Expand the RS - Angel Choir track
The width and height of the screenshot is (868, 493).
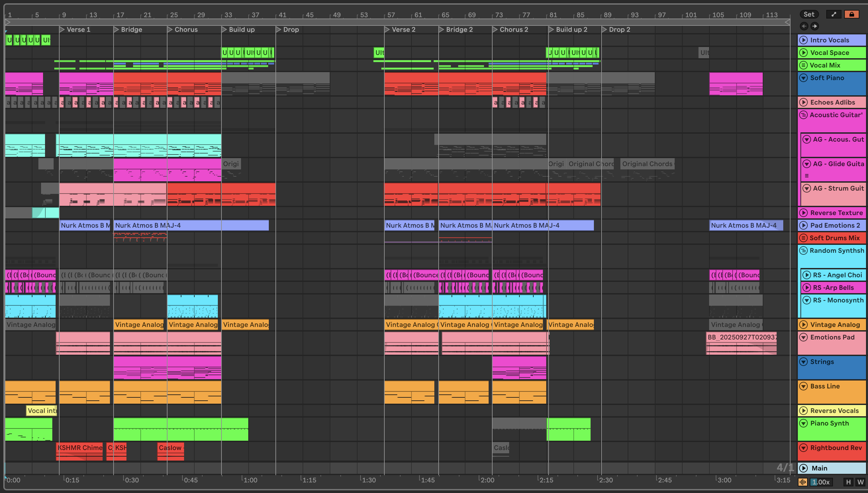[x=807, y=275]
